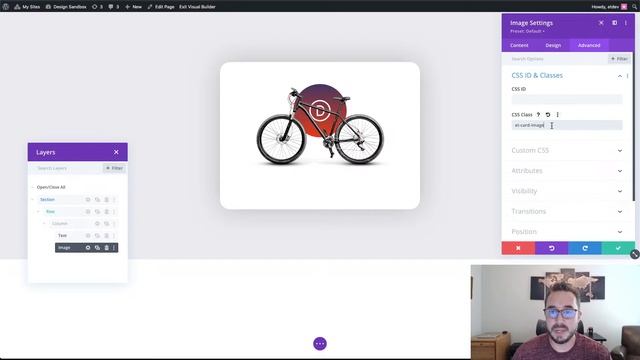Collapse the Row layer arrow
The image size is (640, 360).
point(39,211)
